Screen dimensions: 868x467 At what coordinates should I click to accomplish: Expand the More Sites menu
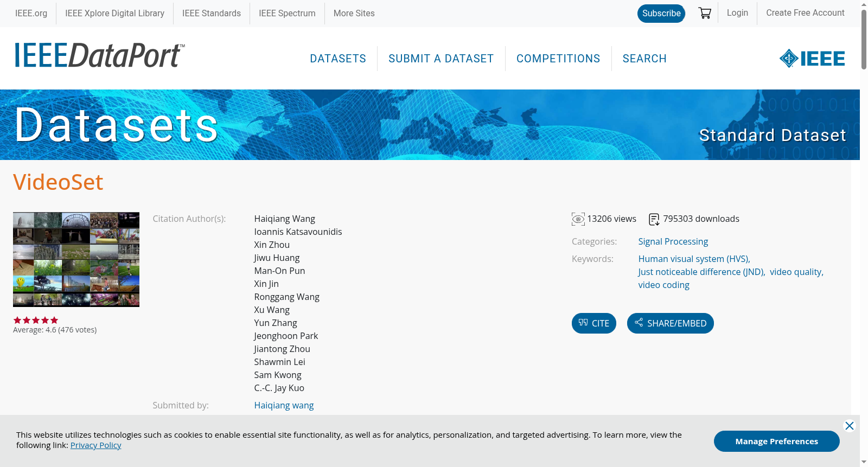[x=354, y=13]
